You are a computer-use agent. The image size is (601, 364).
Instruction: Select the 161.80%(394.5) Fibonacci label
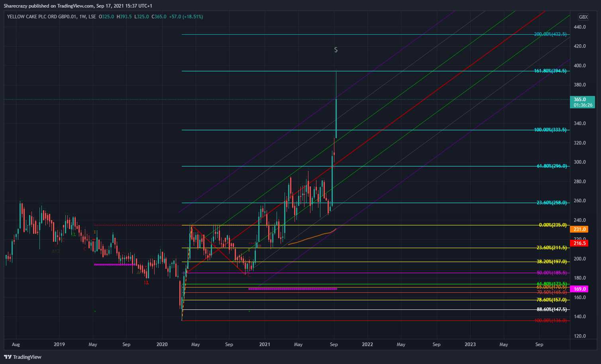(550, 71)
